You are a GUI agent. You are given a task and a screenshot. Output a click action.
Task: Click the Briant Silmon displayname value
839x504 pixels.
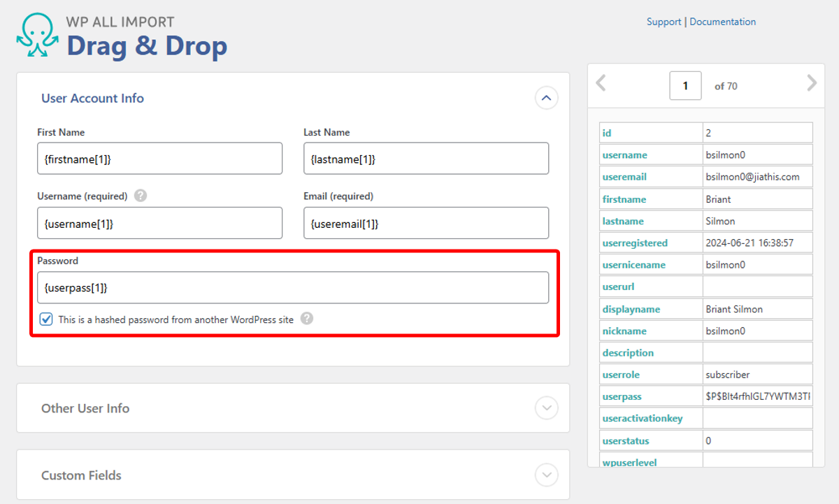(x=734, y=309)
